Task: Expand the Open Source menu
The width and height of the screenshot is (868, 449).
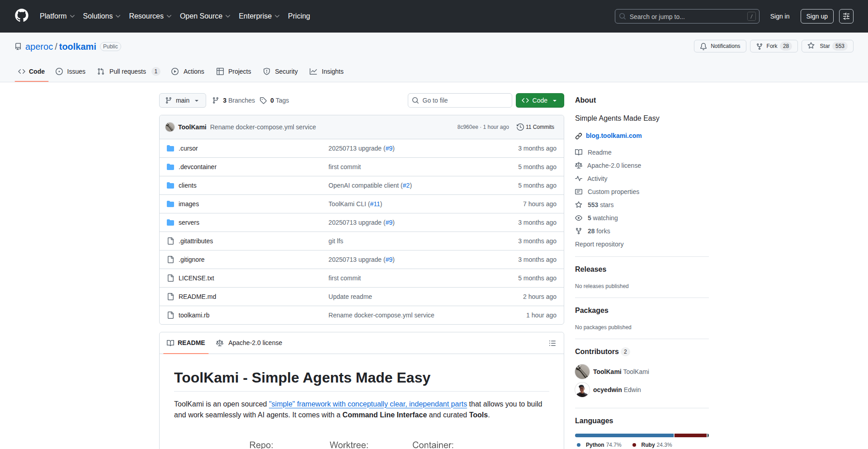Action: 205,16
